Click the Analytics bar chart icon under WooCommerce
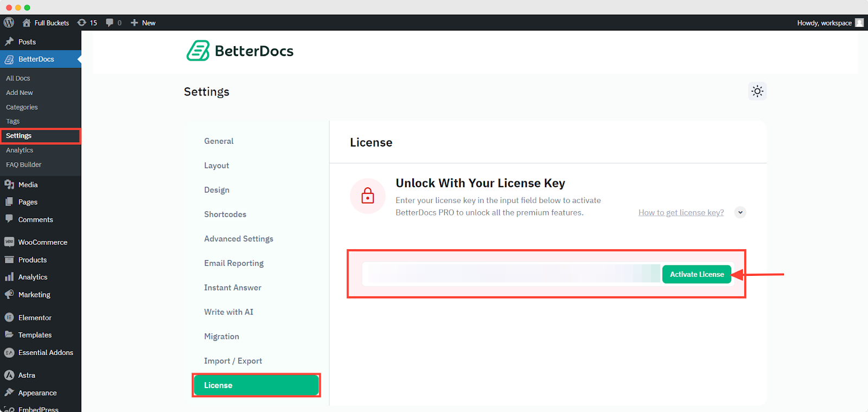This screenshot has height=412, width=868. click(9, 277)
